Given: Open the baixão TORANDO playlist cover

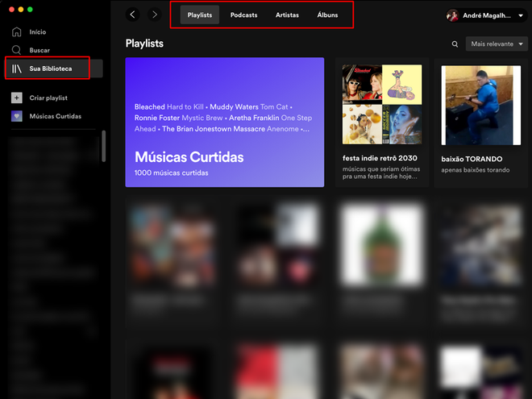Looking at the screenshot, I should click(480, 105).
